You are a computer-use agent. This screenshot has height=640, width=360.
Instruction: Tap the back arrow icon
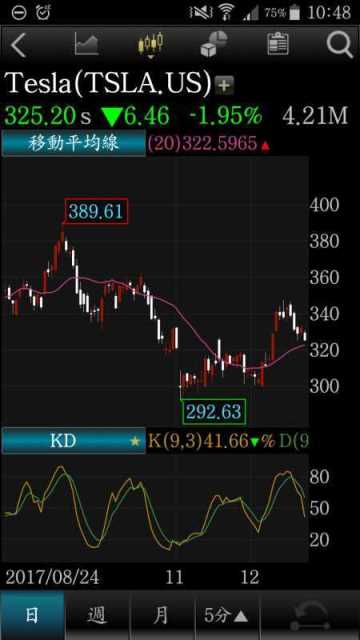click(18, 45)
